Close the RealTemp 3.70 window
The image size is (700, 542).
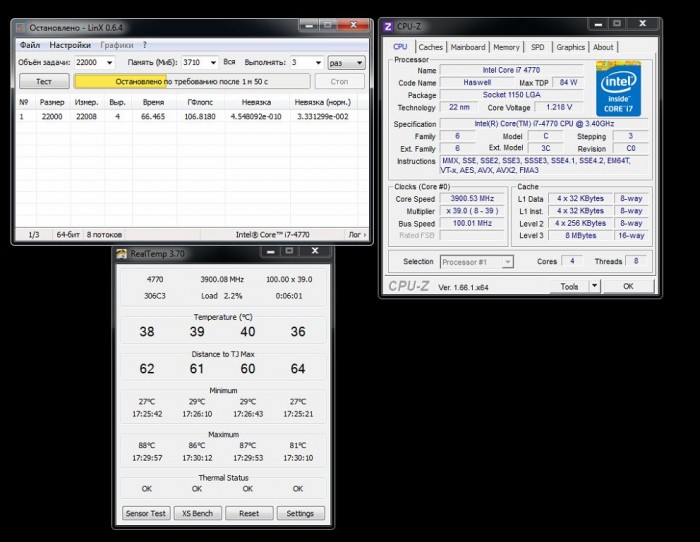click(315, 251)
